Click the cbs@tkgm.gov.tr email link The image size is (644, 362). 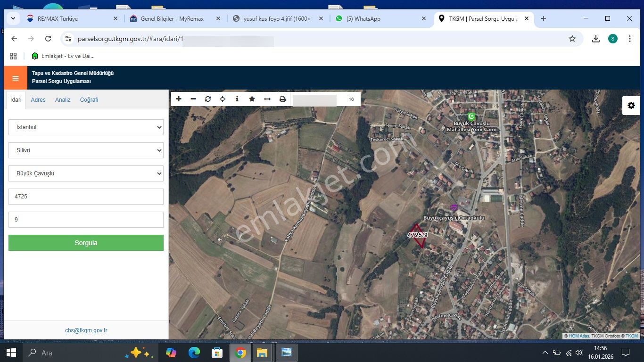[x=86, y=330]
